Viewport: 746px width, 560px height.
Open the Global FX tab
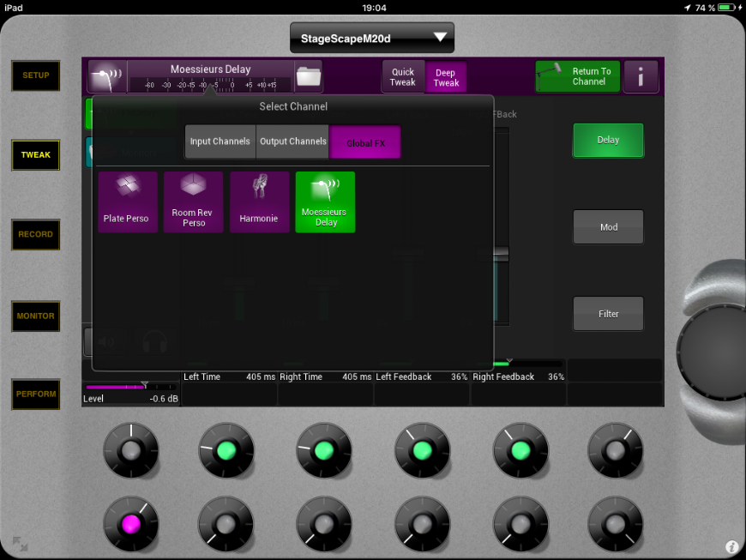[x=365, y=142]
